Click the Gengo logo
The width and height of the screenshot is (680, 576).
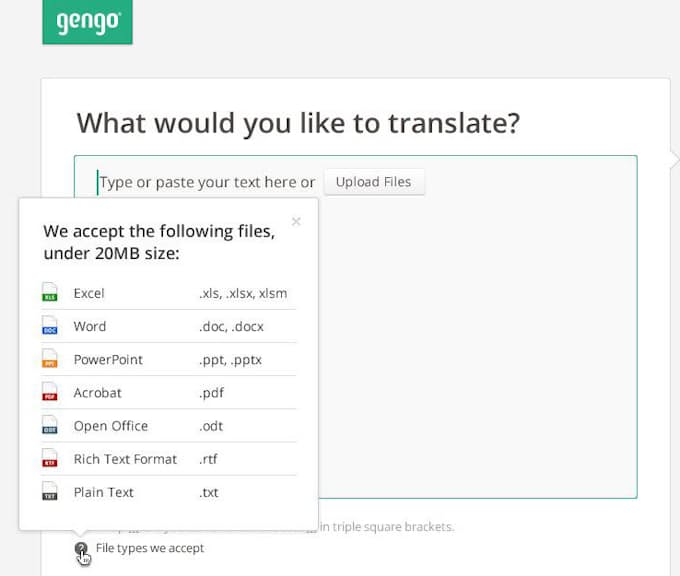point(87,21)
